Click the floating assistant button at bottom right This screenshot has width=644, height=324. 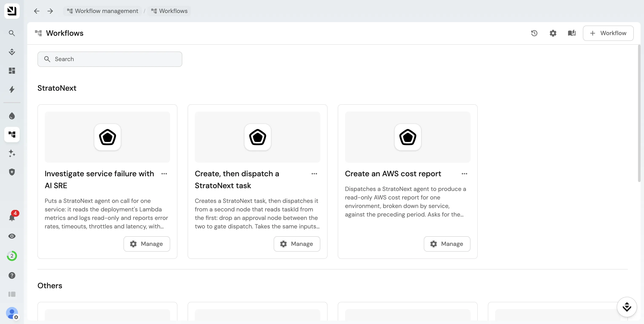tap(627, 307)
